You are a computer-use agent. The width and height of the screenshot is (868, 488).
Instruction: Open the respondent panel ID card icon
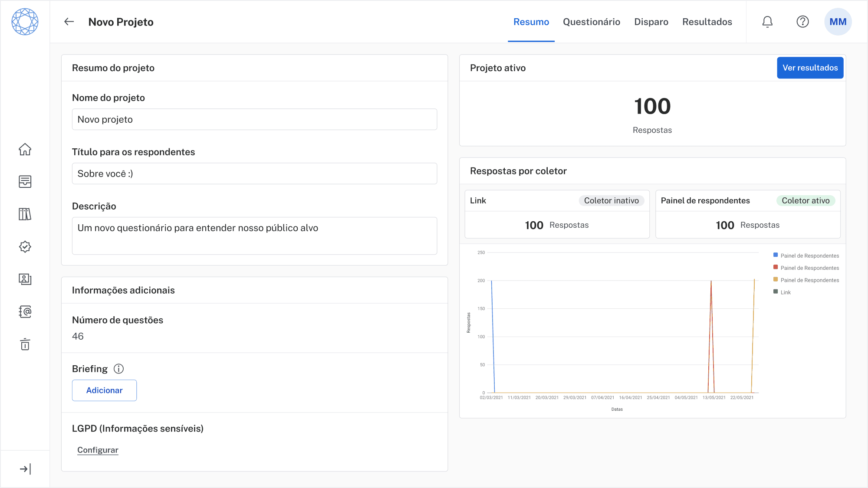coord(25,279)
